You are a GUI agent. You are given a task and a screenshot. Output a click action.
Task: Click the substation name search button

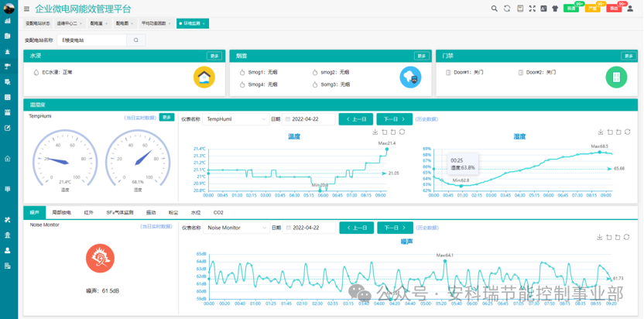[136, 40]
